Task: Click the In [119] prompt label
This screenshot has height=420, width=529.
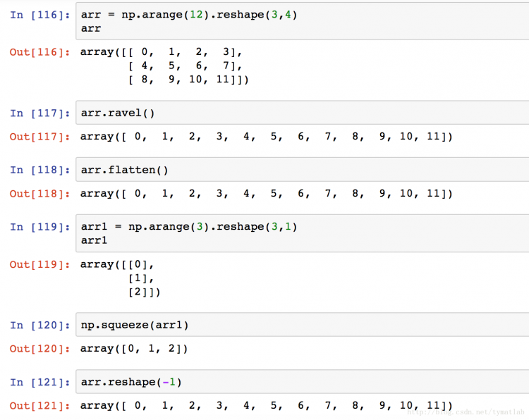Action: tap(39, 227)
